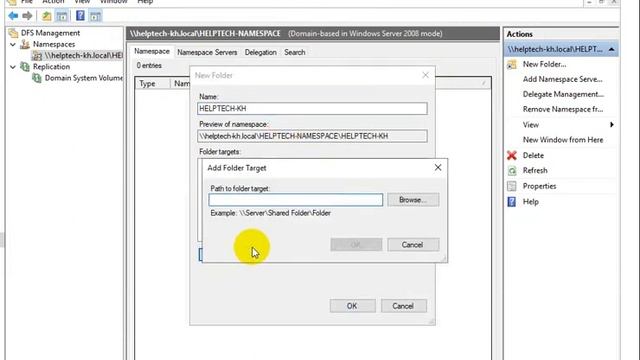
Task: Click Delegate Management action
Action: click(563, 94)
